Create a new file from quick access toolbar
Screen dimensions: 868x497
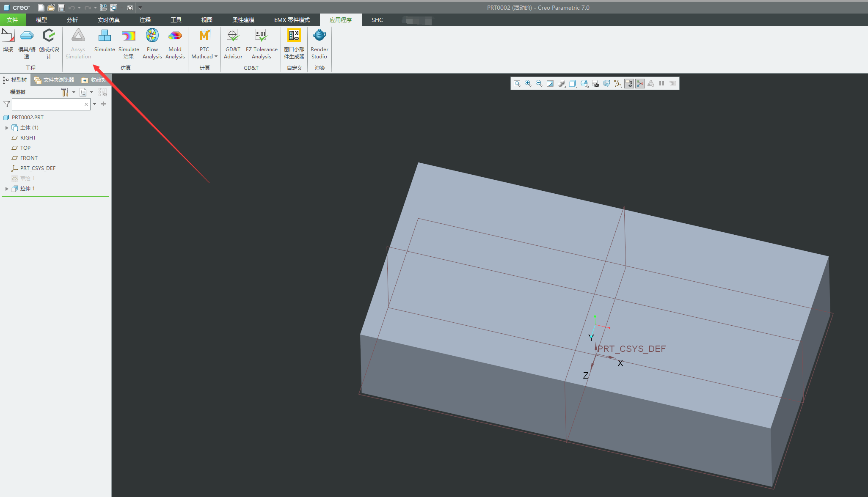click(41, 8)
